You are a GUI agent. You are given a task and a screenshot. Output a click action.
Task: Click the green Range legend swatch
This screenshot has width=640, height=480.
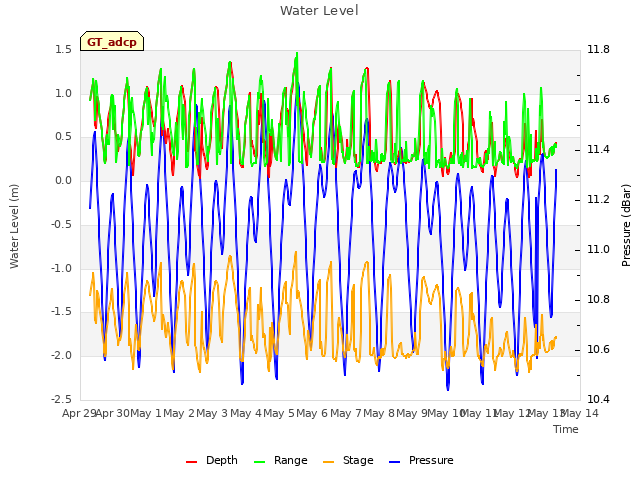coord(260,462)
